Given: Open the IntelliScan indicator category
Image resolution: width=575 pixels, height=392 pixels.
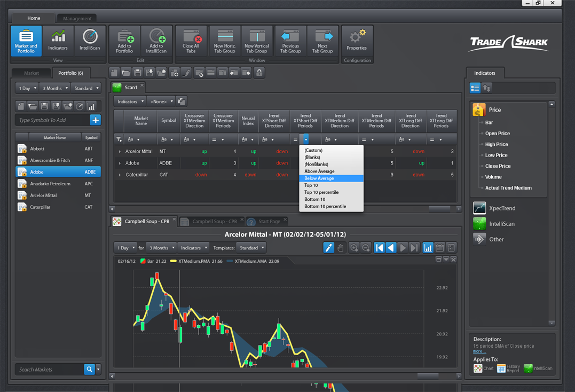Looking at the screenshot, I should (494, 224).
